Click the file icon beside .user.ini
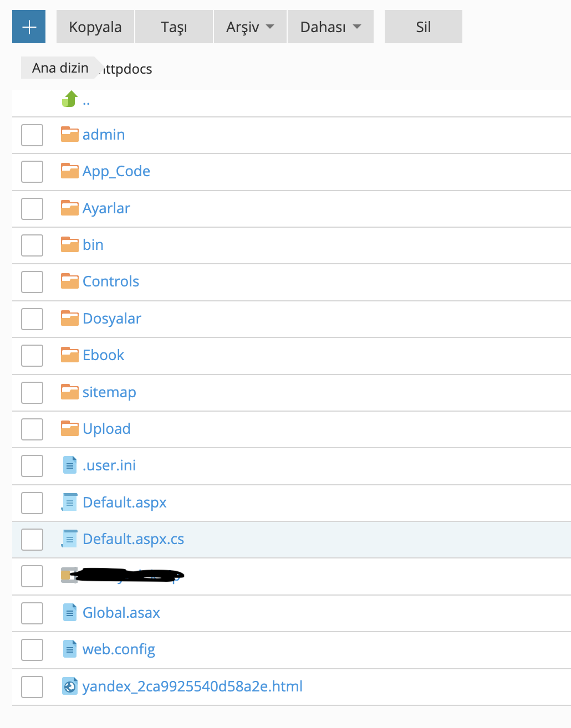Image resolution: width=571 pixels, height=728 pixels. [x=69, y=465]
